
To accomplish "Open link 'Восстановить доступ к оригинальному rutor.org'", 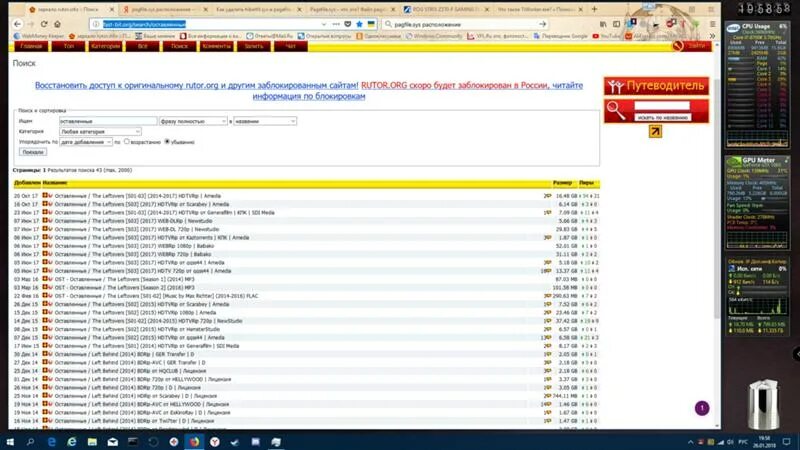I will point(195,85).
